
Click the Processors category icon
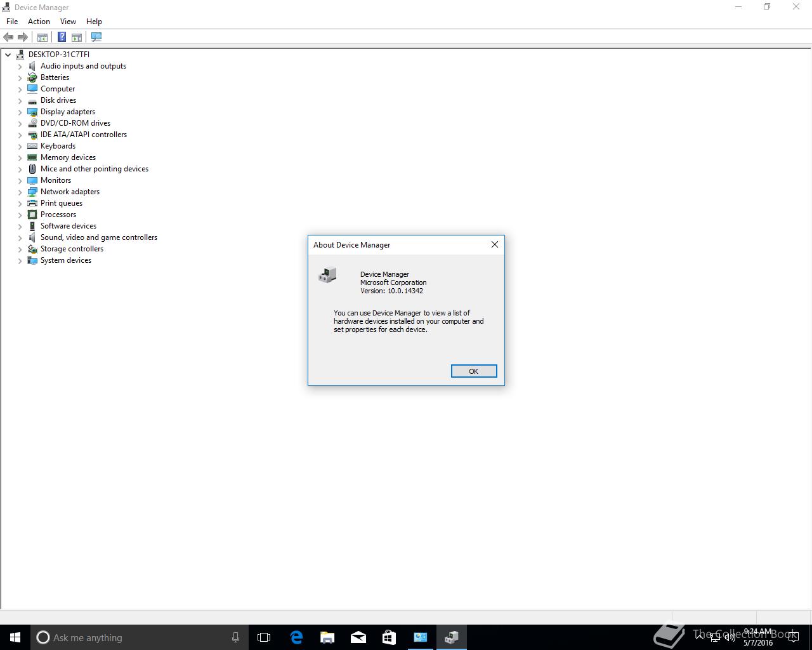pyautogui.click(x=32, y=215)
